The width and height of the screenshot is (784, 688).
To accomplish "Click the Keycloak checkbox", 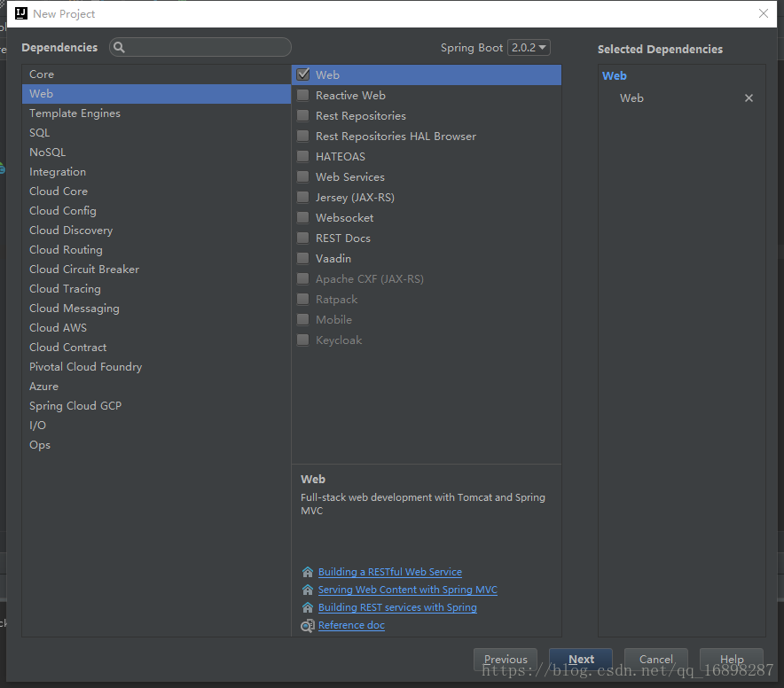I will pyautogui.click(x=303, y=340).
